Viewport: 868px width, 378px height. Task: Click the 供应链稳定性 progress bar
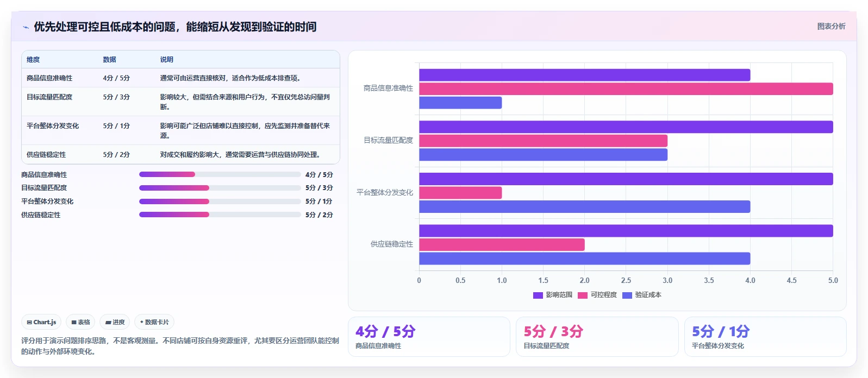coord(220,215)
